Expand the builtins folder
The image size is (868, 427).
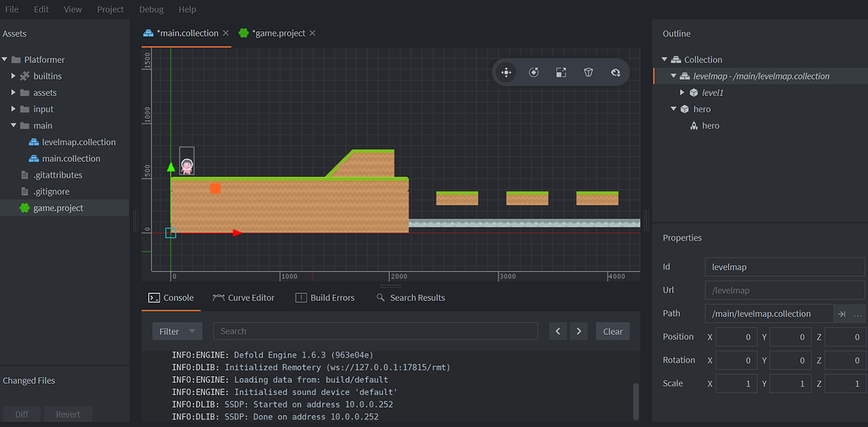tap(14, 76)
